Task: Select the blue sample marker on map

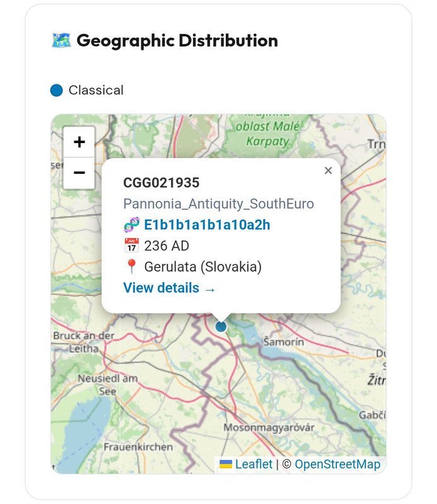Action: tap(221, 326)
